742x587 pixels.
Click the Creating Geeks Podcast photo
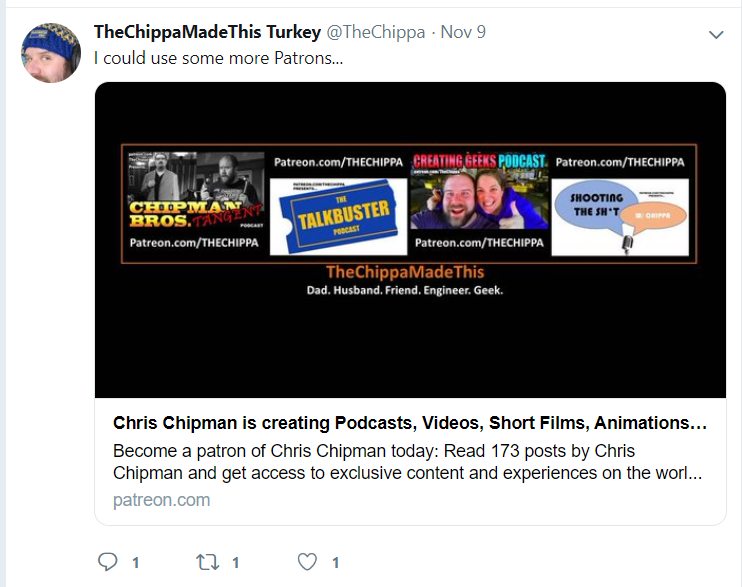click(x=479, y=191)
